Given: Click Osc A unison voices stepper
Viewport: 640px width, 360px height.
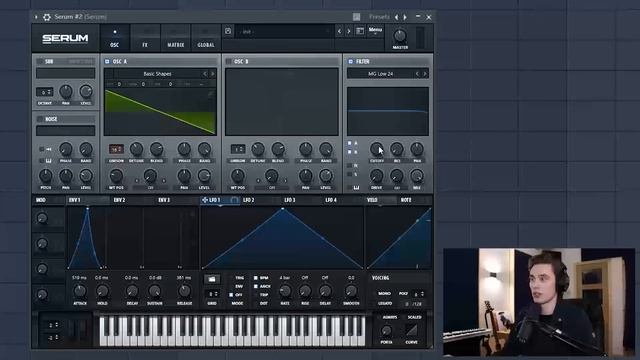Looking at the screenshot, I should coord(116,149).
